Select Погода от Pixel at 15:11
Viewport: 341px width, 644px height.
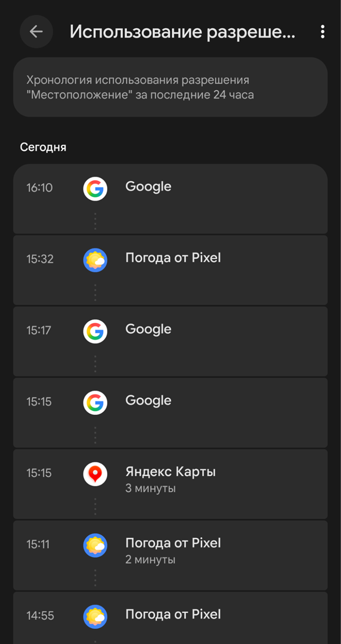coord(173,543)
